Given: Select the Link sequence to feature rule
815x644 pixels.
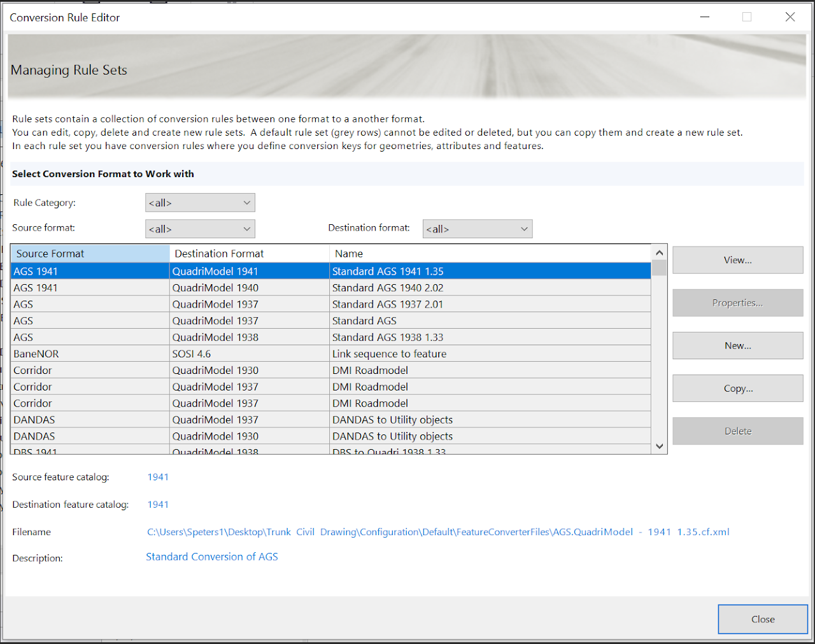Looking at the screenshot, I should coord(331,354).
